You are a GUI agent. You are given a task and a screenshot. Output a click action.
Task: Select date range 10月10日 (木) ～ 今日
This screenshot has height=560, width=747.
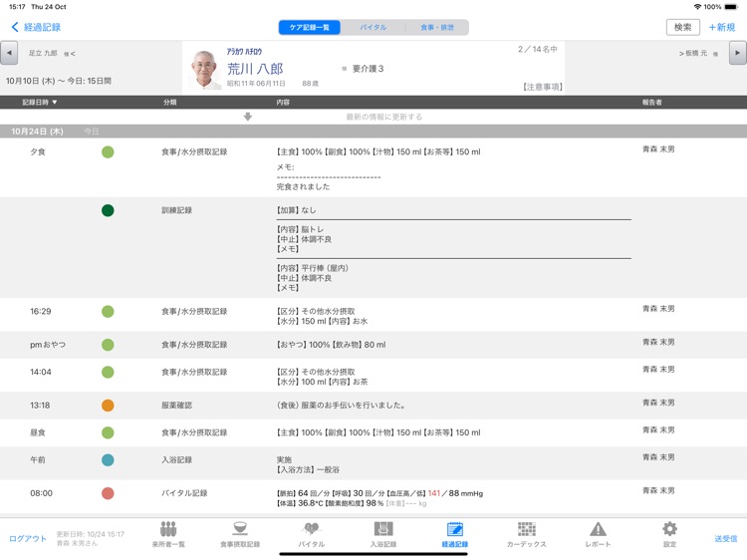[59, 81]
